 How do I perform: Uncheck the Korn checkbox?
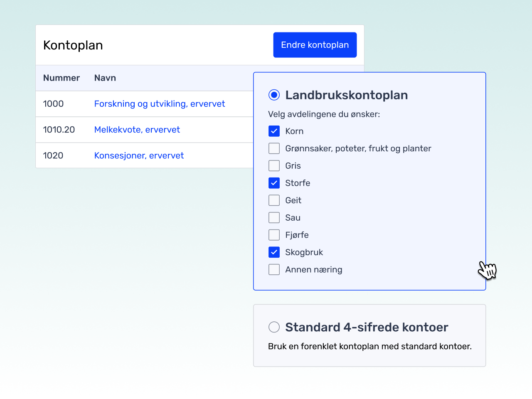click(x=274, y=131)
